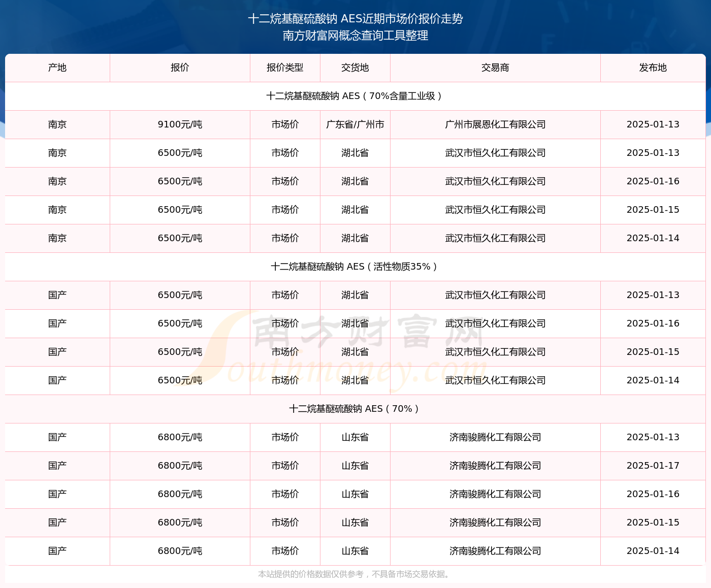The width and height of the screenshot is (711, 588).
Task: Click 市场价 cell in the 广州市展恩化工 row
Action: (285, 124)
